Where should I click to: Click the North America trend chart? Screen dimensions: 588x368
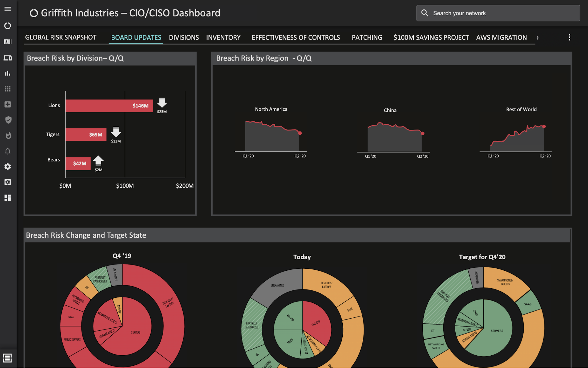272,137
